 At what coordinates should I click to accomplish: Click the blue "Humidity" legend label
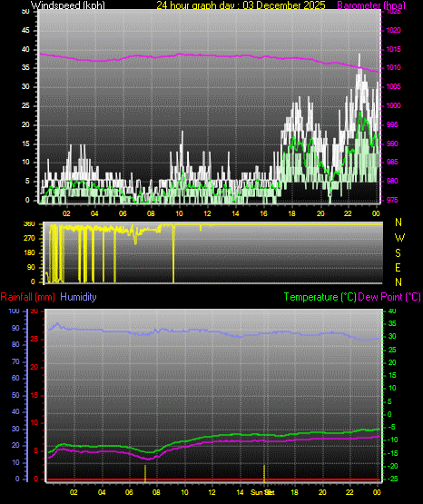pyautogui.click(x=78, y=297)
